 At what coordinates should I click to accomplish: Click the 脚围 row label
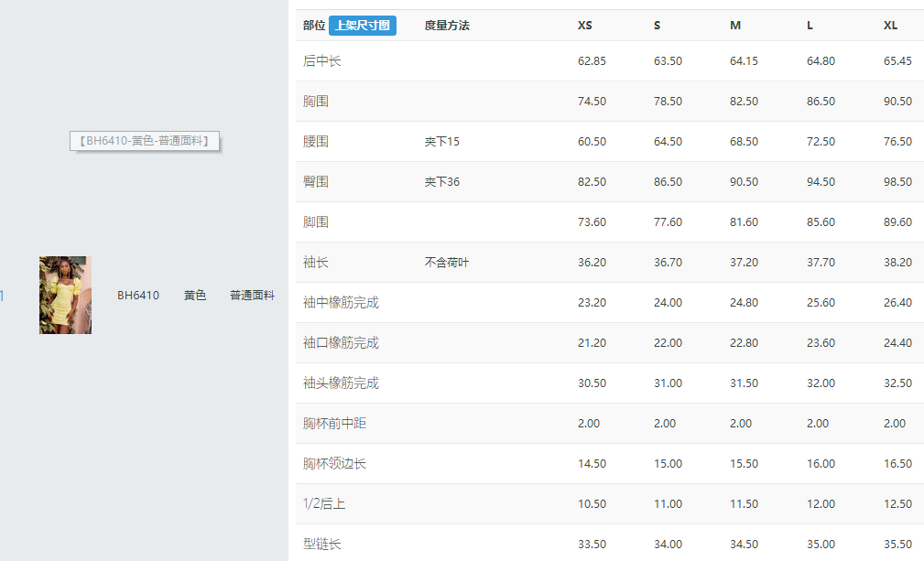[x=315, y=221]
